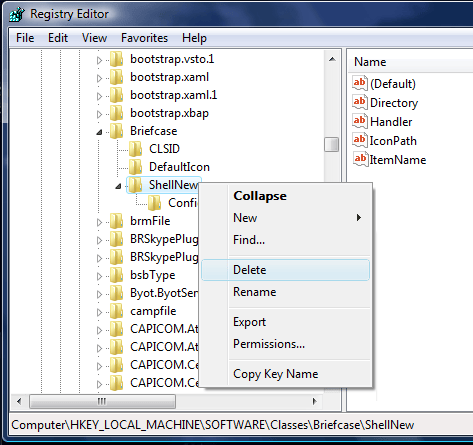Image resolution: width=473 pixels, height=445 pixels.
Task: Open the File menu
Action: click(x=25, y=38)
